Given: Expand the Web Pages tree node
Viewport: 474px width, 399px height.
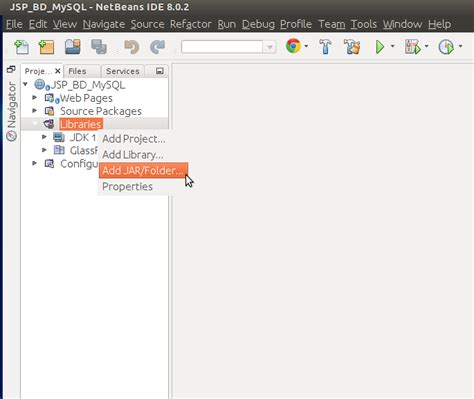Looking at the screenshot, I should click(34, 98).
